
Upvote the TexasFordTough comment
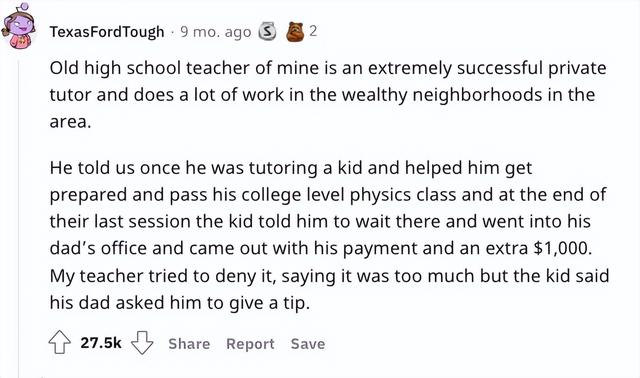pos(60,342)
